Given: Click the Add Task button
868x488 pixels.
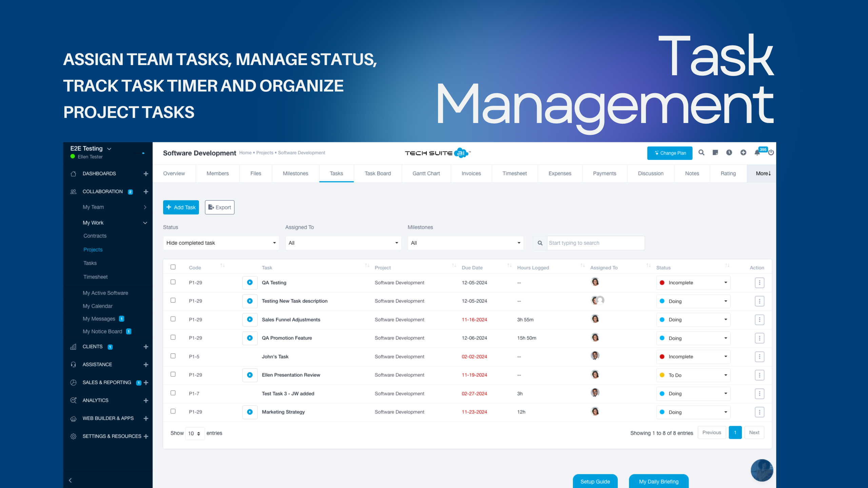Looking at the screenshot, I should pos(181,207).
